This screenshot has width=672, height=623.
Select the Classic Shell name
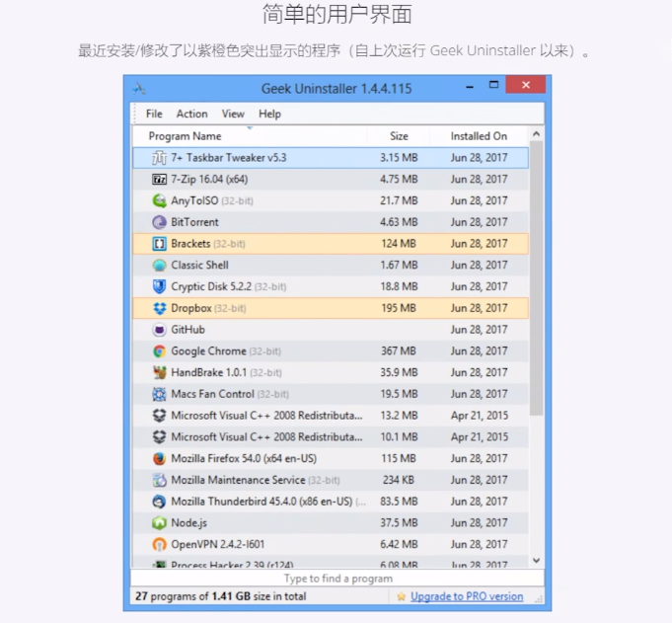[x=199, y=265]
